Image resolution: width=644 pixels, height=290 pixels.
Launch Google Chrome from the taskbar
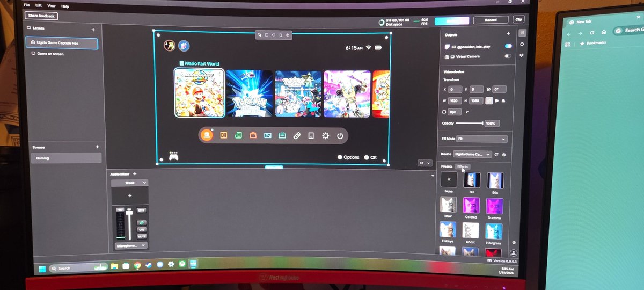[137, 265]
